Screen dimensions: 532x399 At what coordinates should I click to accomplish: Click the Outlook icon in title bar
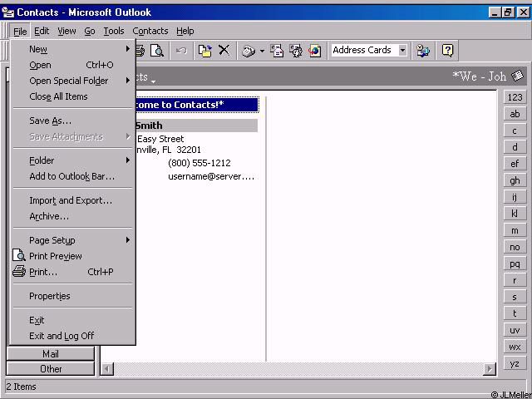tap(8, 12)
